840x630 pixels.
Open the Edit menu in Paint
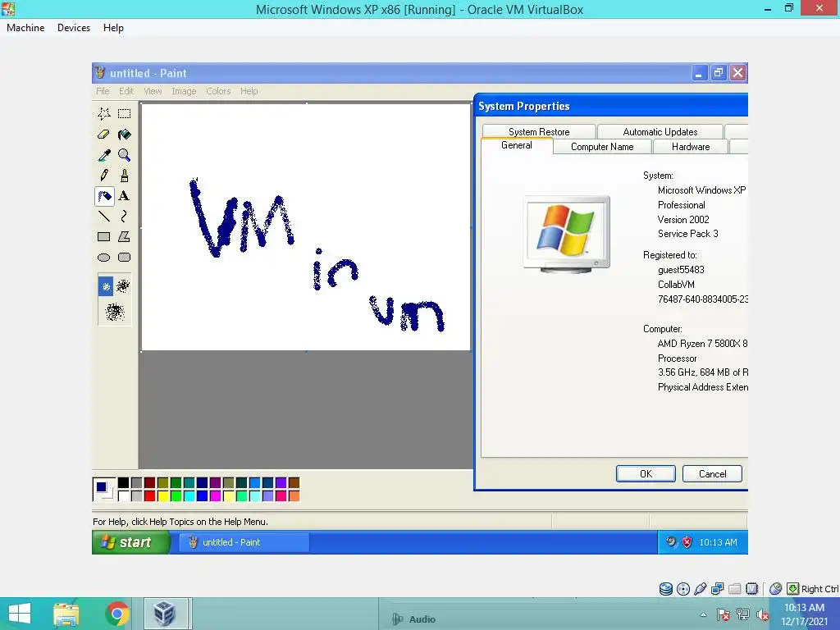(x=126, y=91)
